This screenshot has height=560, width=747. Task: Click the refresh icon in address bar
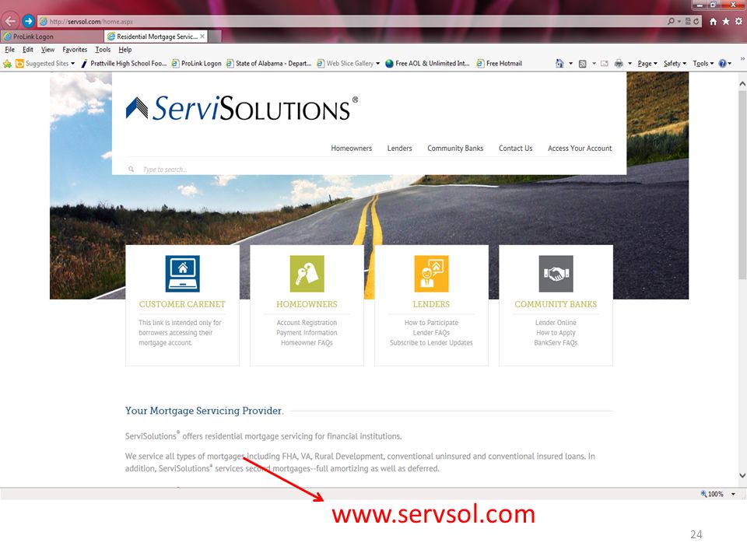(x=696, y=22)
